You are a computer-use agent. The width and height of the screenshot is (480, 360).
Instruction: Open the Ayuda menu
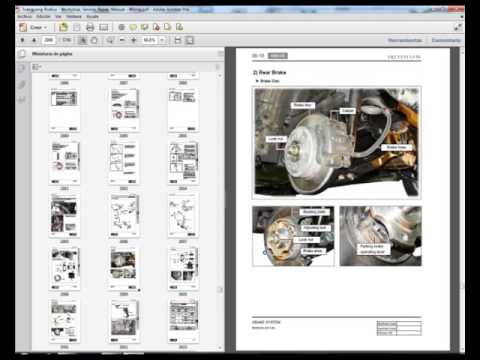pos(92,17)
